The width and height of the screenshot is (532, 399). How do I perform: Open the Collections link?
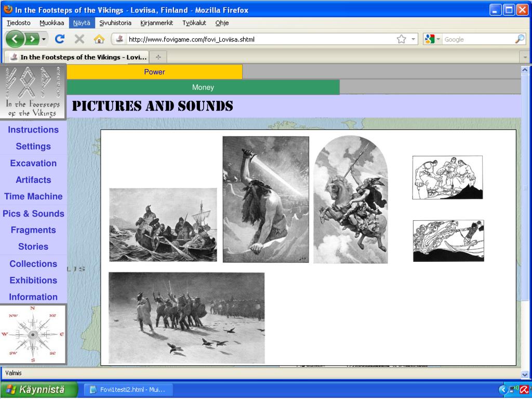pos(33,263)
